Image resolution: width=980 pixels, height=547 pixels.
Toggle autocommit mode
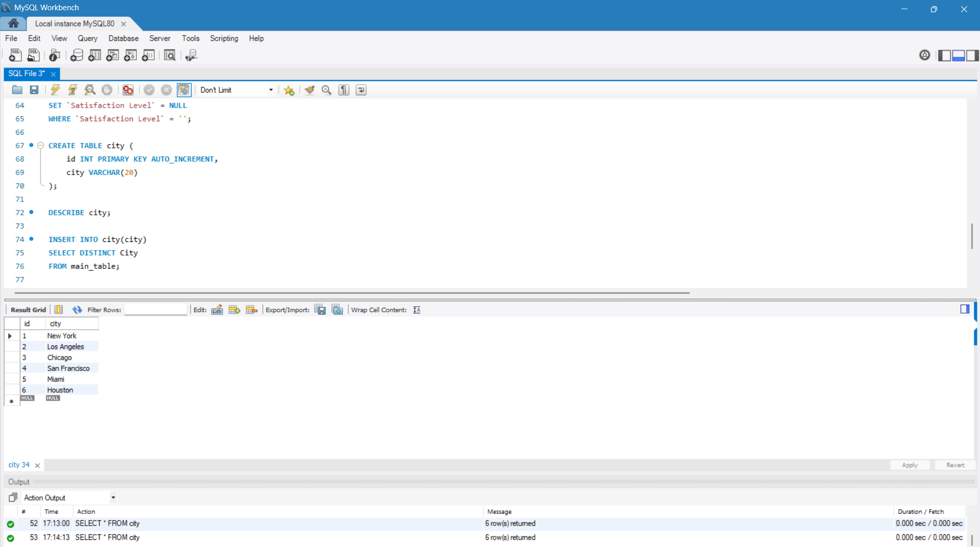click(184, 90)
